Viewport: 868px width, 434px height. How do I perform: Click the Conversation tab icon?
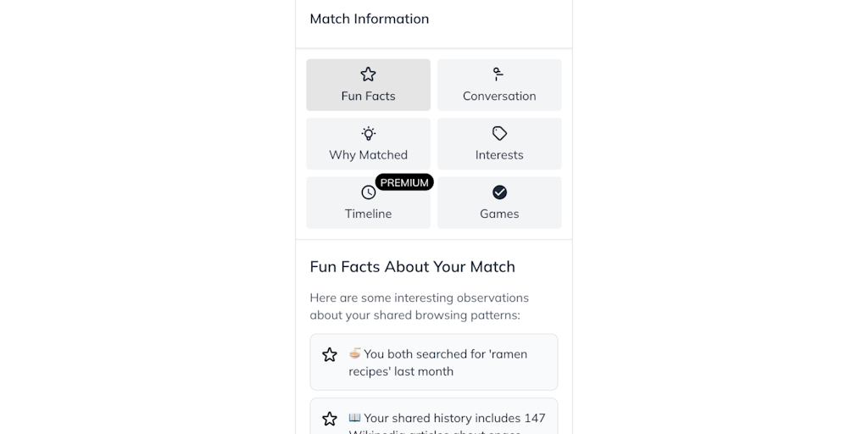[x=499, y=75]
